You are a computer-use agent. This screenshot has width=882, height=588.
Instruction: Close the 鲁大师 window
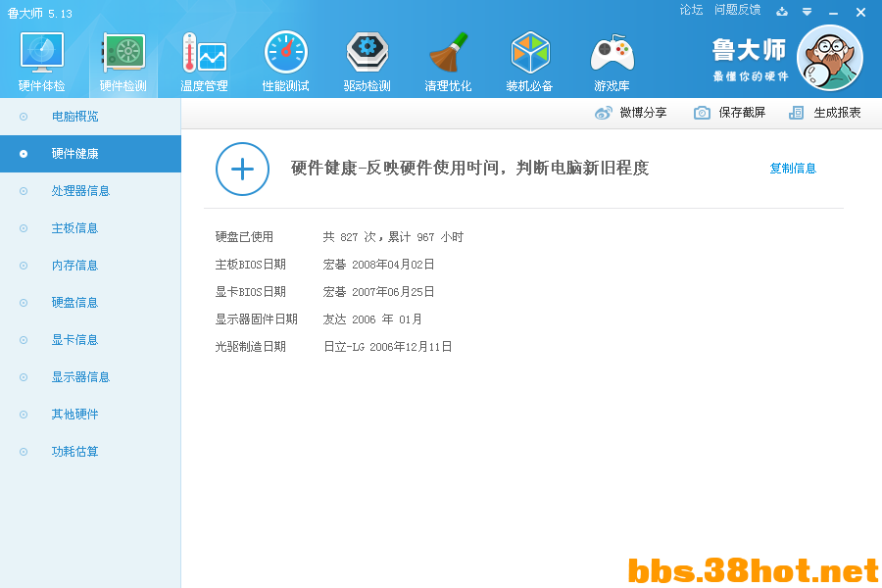[860, 12]
